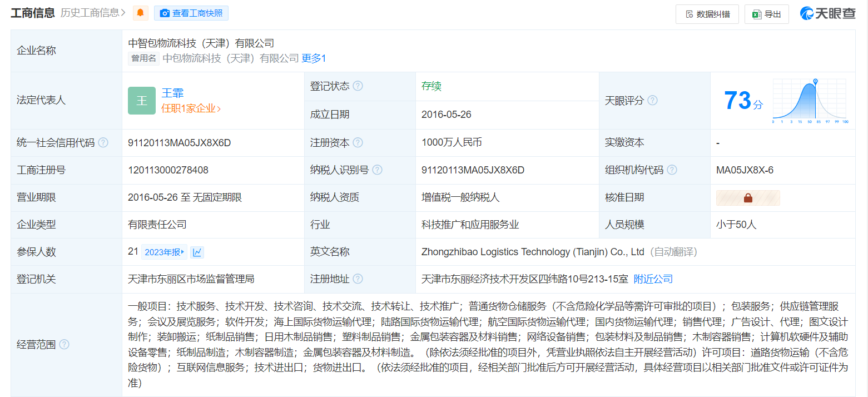868x397 pixels.
Task: Select organization code MA05JX8X-6
Action: [x=745, y=170]
